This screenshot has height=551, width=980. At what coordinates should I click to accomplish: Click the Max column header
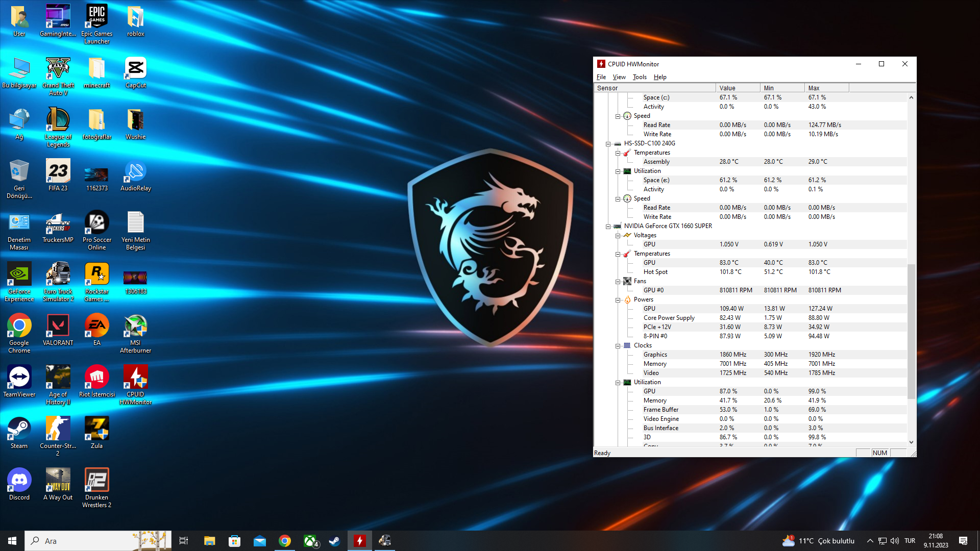tap(826, 88)
